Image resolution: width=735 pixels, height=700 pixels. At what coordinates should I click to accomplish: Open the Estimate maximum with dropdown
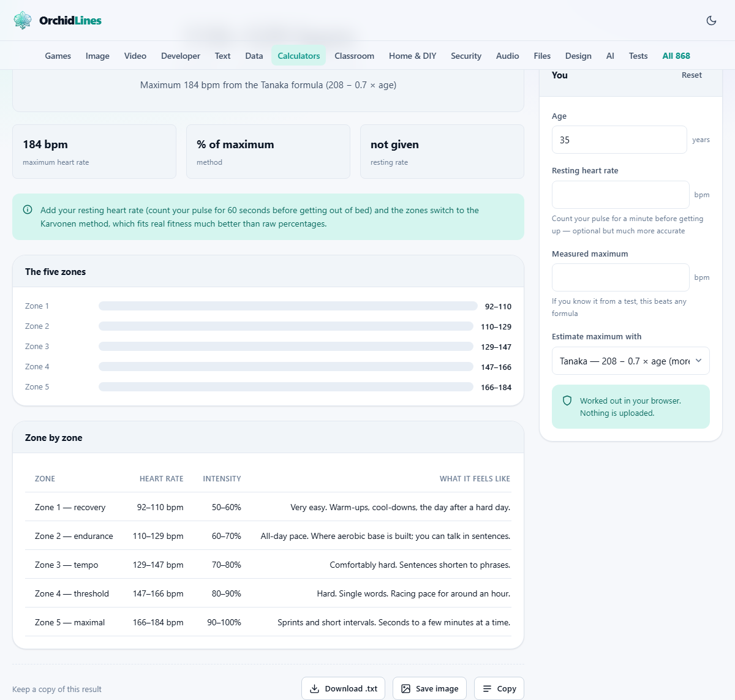[x=631, y=361]
